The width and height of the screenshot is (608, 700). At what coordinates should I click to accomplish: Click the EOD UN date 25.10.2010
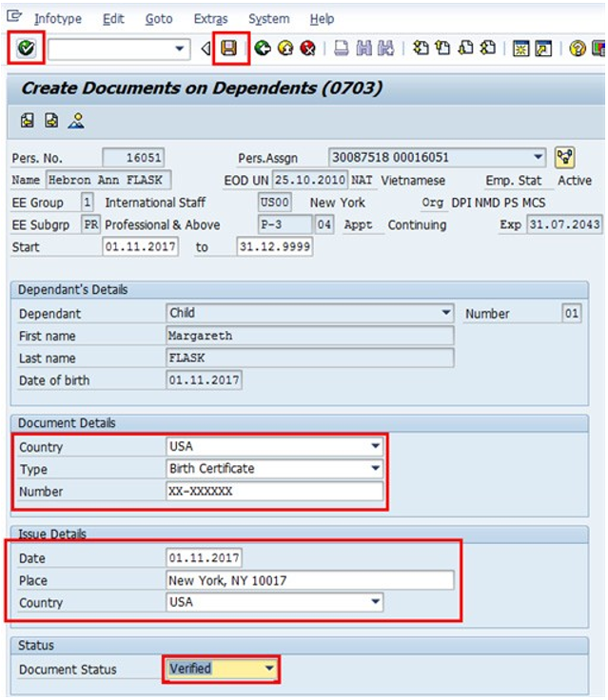(310, 180)
